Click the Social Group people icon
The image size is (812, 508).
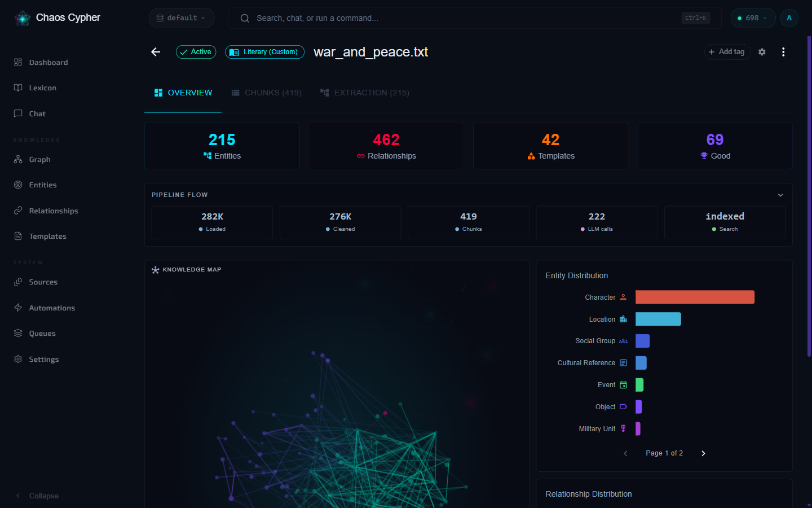[623, 341]
